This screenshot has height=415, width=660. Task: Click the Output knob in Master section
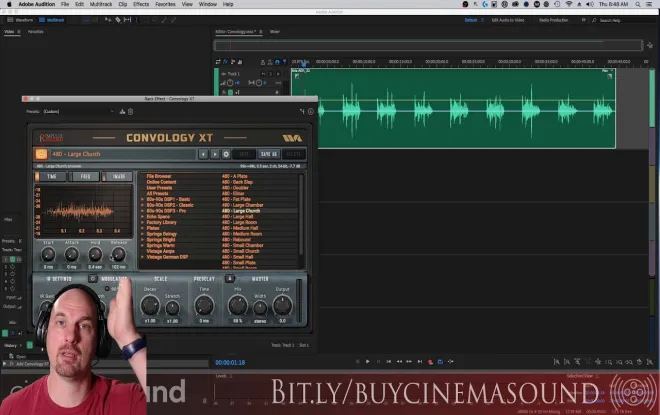coord(282,306)
